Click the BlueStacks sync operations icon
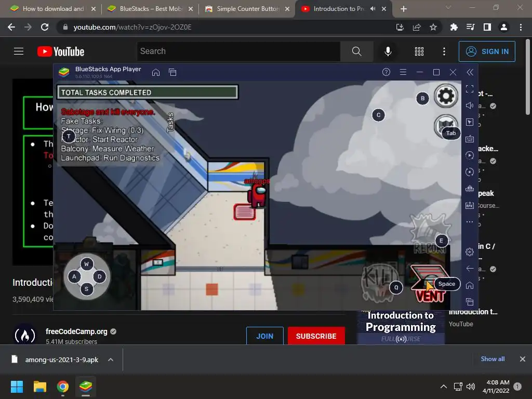532x399 pixels. click(x=470, y=172)
